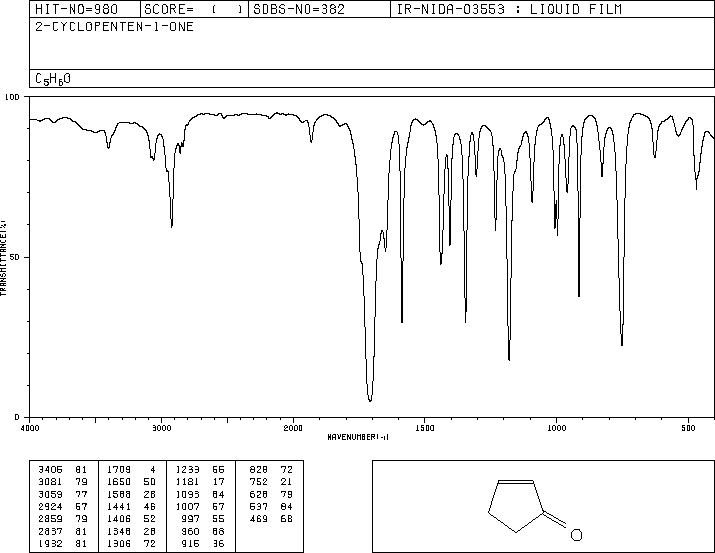Select peak table entry 1233
The image size is (715, 553).
187,470
